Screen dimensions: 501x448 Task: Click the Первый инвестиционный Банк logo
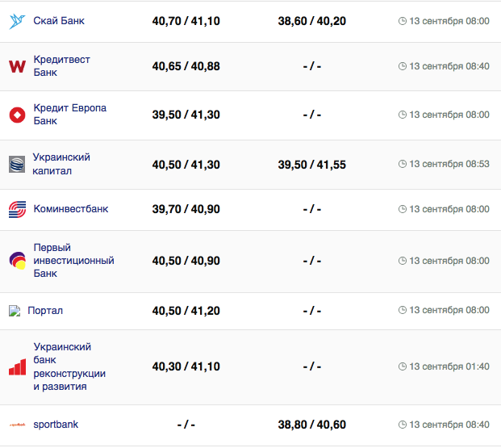[x=17, y=261]
